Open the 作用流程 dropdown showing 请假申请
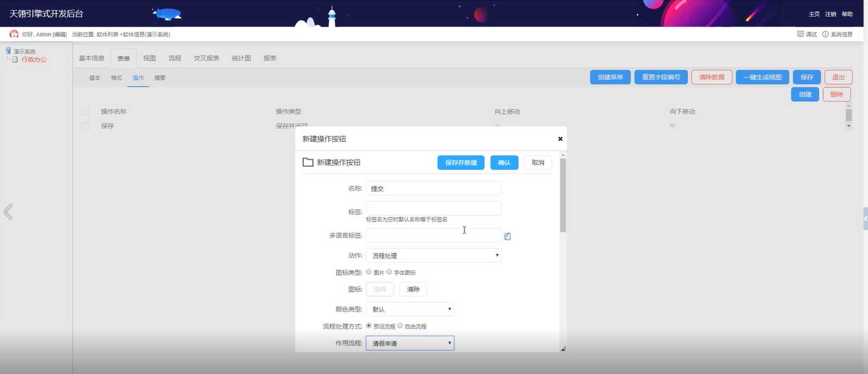The image size is (868, 374). point(409,343)
